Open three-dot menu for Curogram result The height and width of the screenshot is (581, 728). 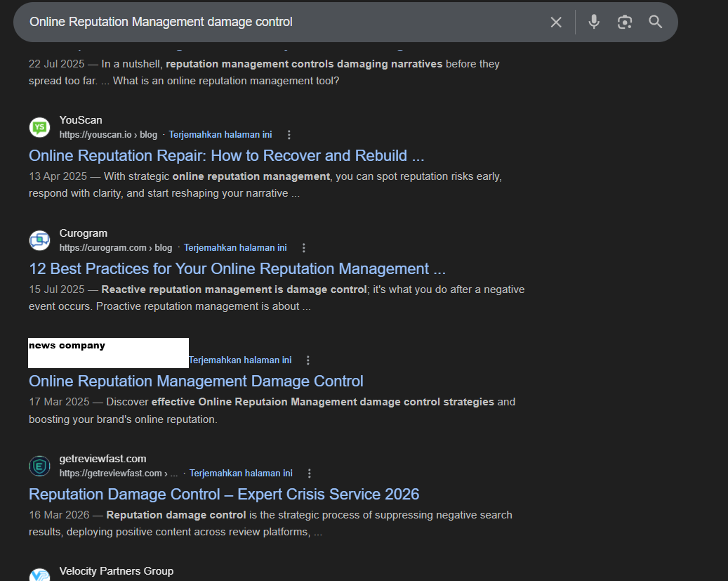pos(304,248)
